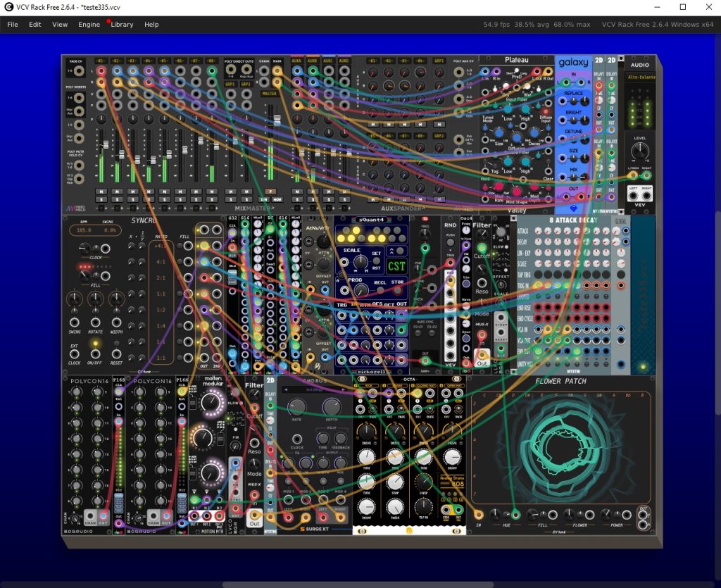The width and height of the screenshot is (721, 588).
Task: Click the Plateau L Out jack
Action: [536, 71]
